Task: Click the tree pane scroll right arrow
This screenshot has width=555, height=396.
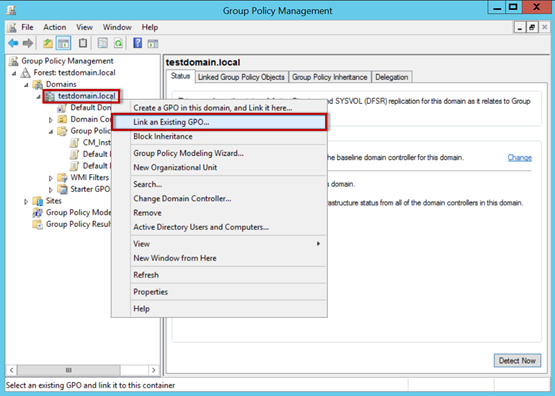Action: point(153,370)
